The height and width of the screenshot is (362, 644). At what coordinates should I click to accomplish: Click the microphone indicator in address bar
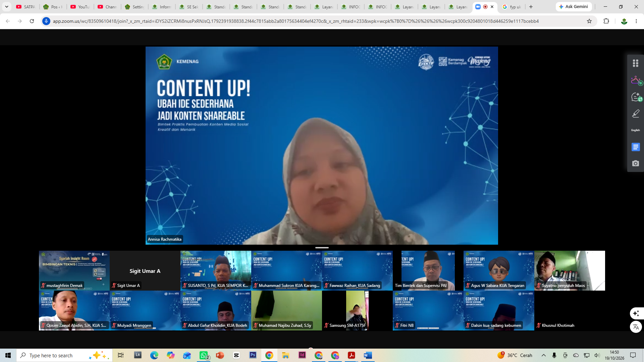coord(46,21)
